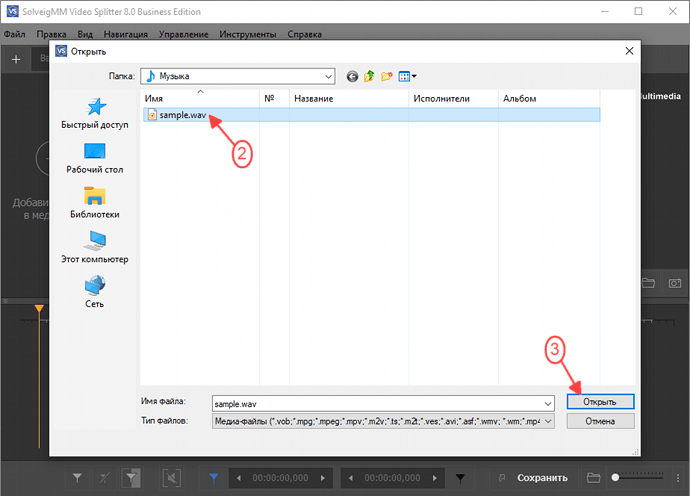Click the plus add-media icon in main window

[16, 59]
